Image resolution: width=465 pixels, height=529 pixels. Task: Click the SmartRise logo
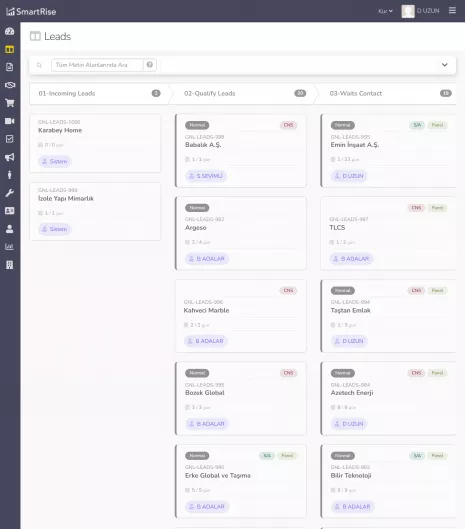point(31,11)
